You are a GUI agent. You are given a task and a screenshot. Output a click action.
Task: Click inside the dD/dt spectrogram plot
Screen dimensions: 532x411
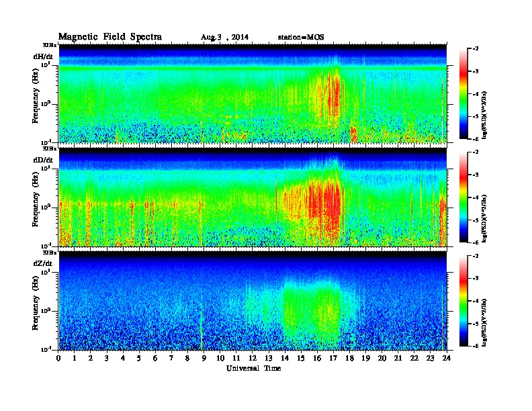coord(253,197)
